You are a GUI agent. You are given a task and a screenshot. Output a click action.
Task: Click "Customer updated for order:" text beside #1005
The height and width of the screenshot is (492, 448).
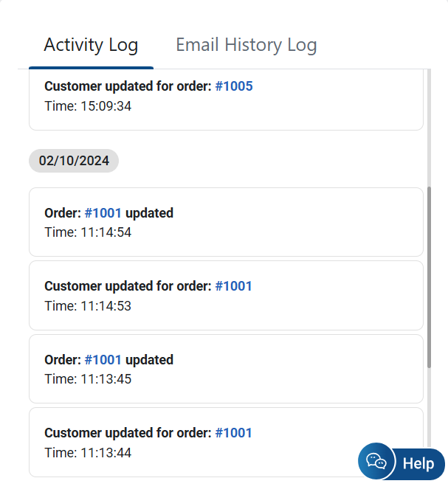[128, 86]
